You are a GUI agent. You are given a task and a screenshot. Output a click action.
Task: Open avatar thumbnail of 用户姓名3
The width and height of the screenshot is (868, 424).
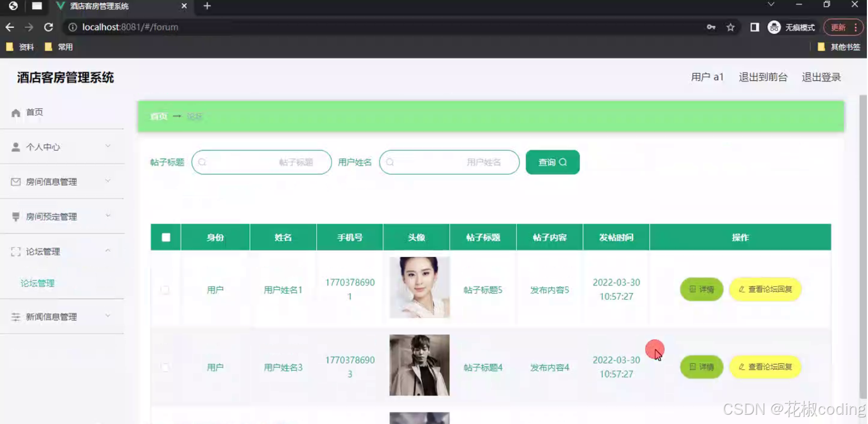click(420, 365)
